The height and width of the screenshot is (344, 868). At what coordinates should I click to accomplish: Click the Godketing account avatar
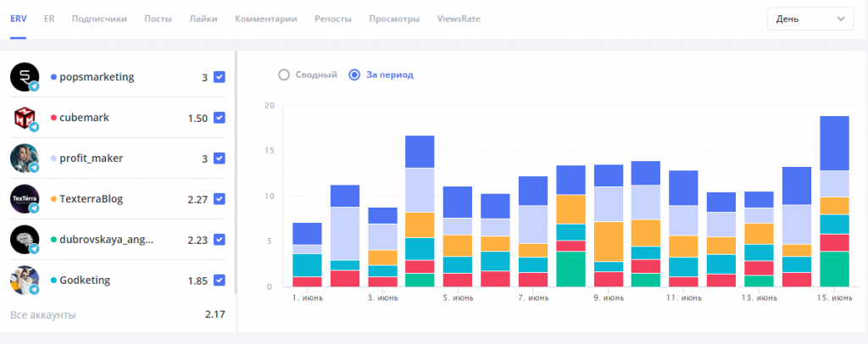click(x=25, y=280)
